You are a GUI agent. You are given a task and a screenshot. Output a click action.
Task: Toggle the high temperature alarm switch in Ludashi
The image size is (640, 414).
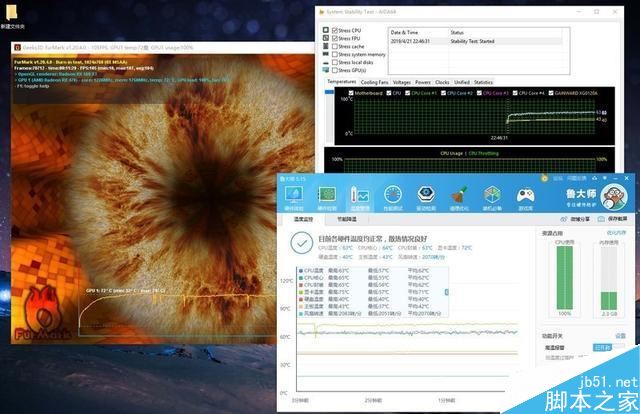(608, 347)
